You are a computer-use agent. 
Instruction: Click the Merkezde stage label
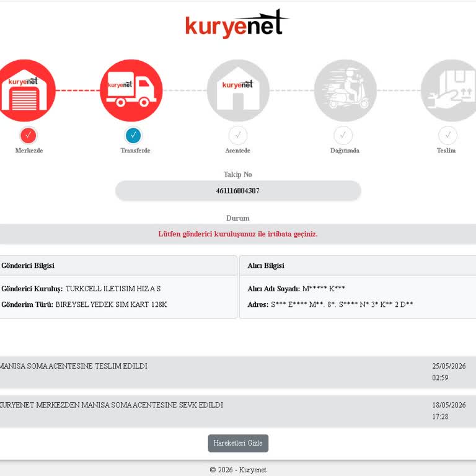click(29, 151)
